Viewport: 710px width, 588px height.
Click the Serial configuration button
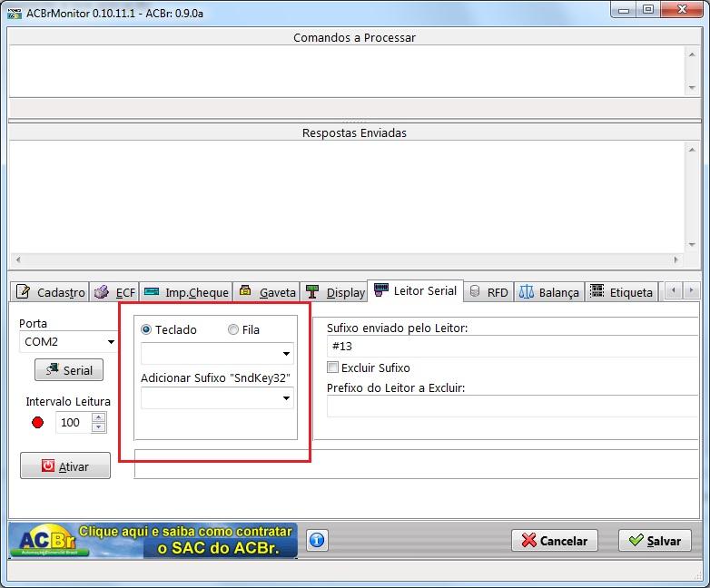tap(69, 370)
